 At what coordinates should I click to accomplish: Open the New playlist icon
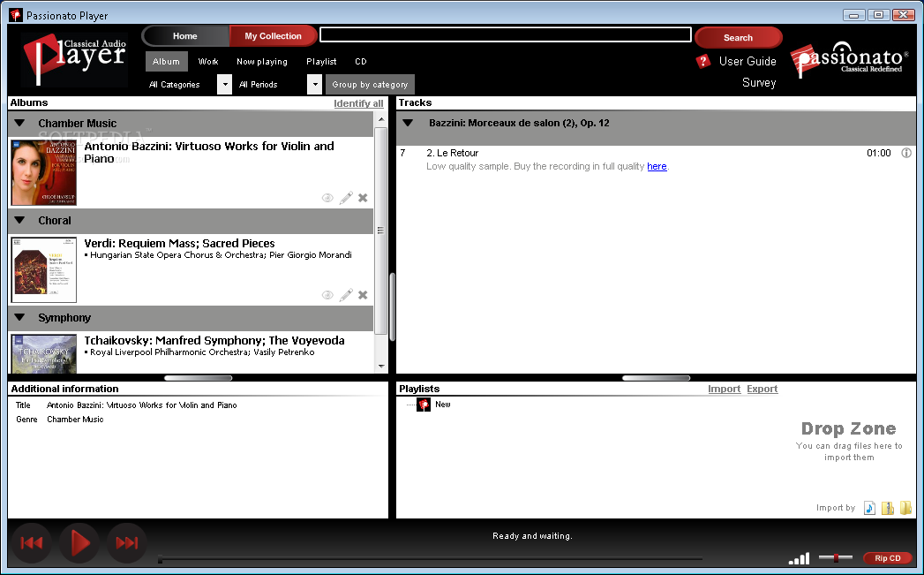pos(423,405)
